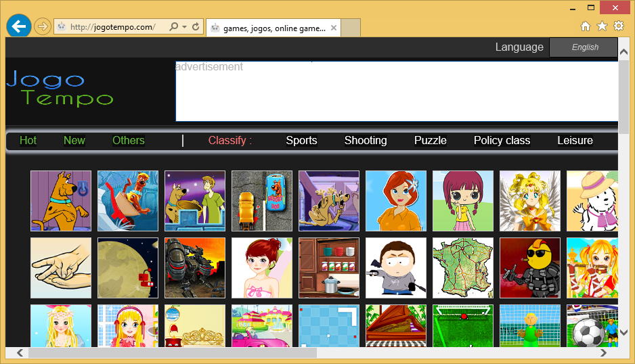
Task: Open white dog with hat game
Action: [x=592, y=201]
